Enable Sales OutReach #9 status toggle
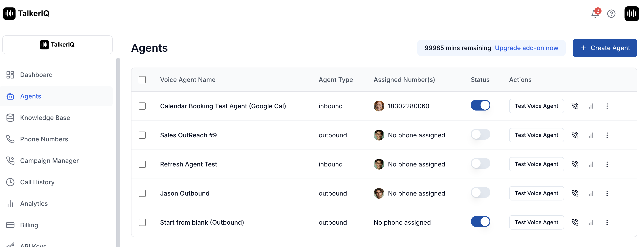This screenshot has width=644, height=247. [x=480, y=134]
